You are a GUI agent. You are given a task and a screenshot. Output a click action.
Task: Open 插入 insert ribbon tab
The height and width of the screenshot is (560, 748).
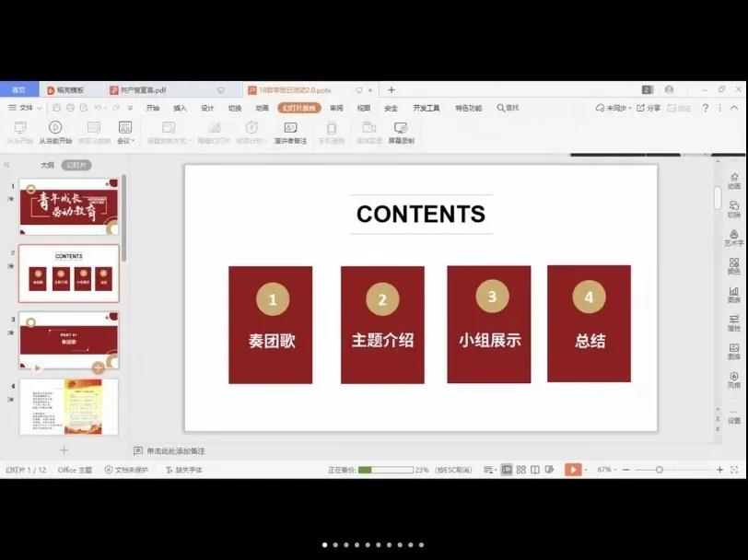pyautogui.click(x=180, y=108)
